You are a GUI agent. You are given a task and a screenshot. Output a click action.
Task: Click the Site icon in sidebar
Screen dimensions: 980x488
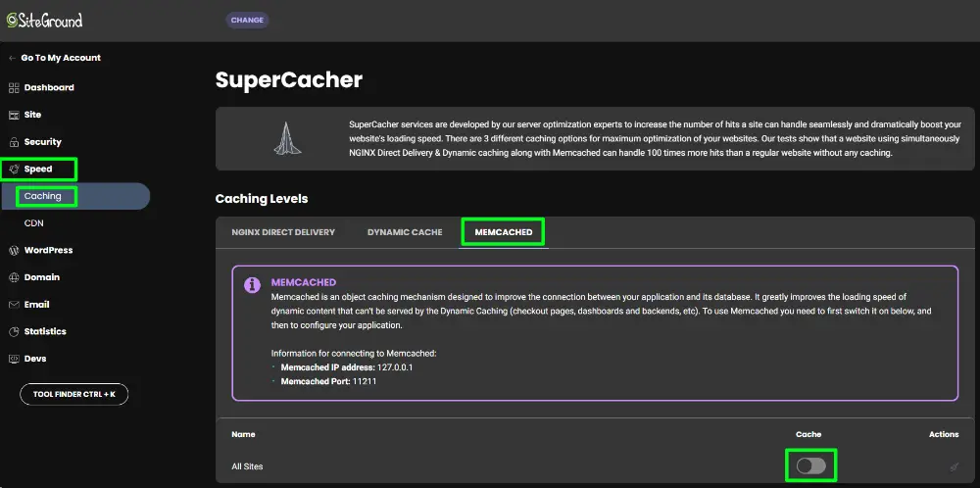pos(14,115)
